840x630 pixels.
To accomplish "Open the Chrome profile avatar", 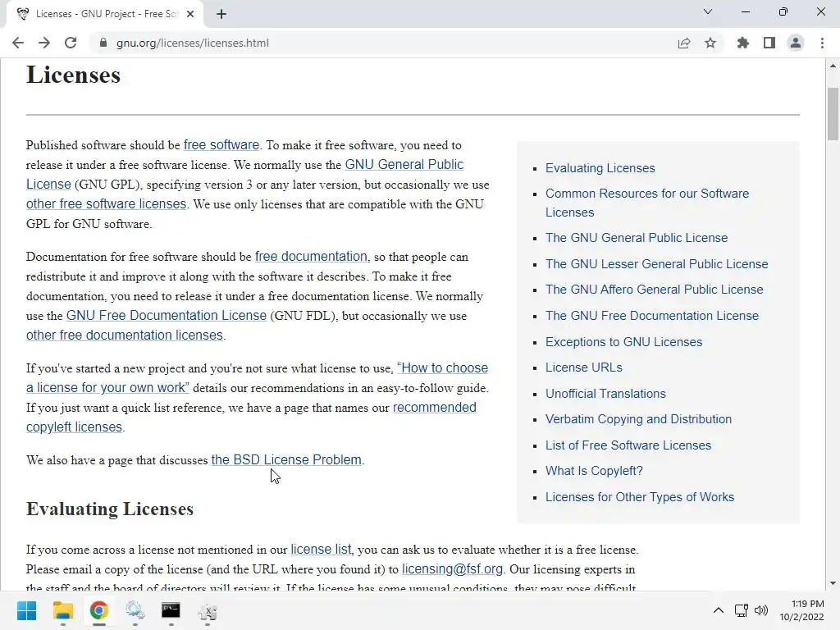I will [x=796, y=43].
